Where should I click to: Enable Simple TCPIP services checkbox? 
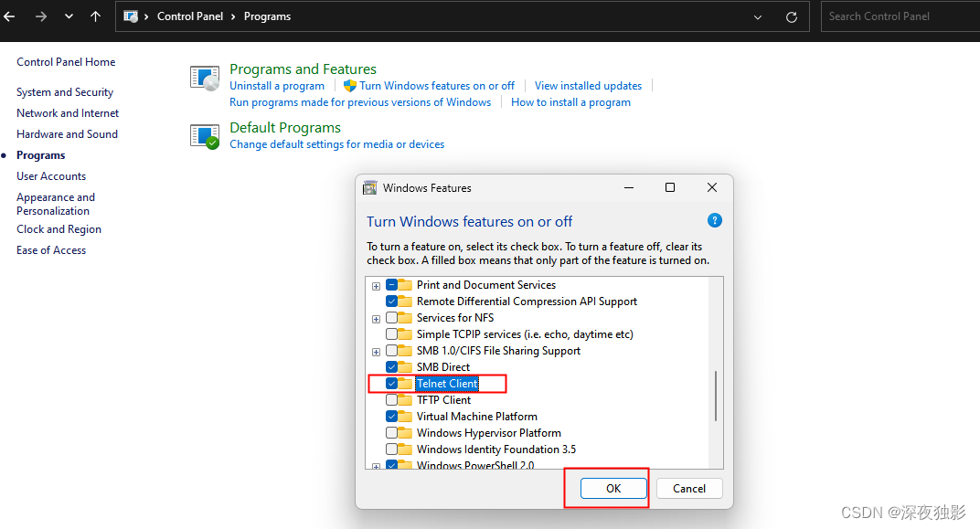[x=392, y=334]
